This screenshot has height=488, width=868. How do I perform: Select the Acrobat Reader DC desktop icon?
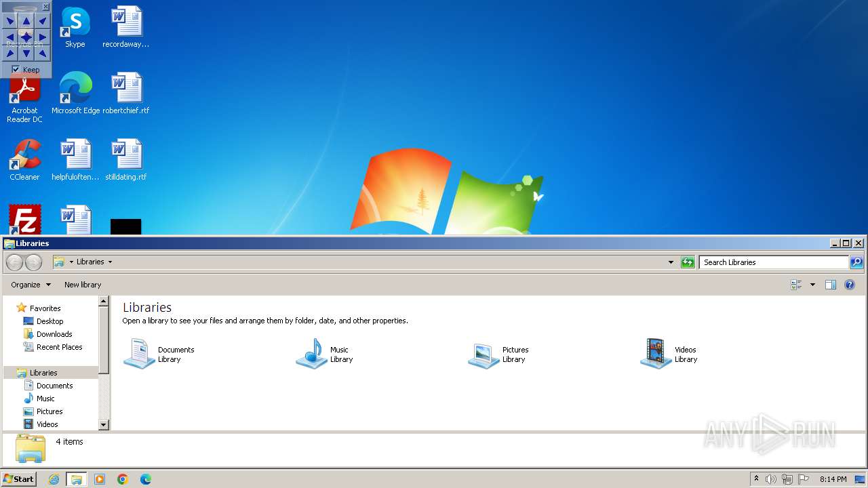(x=24, y=100)
